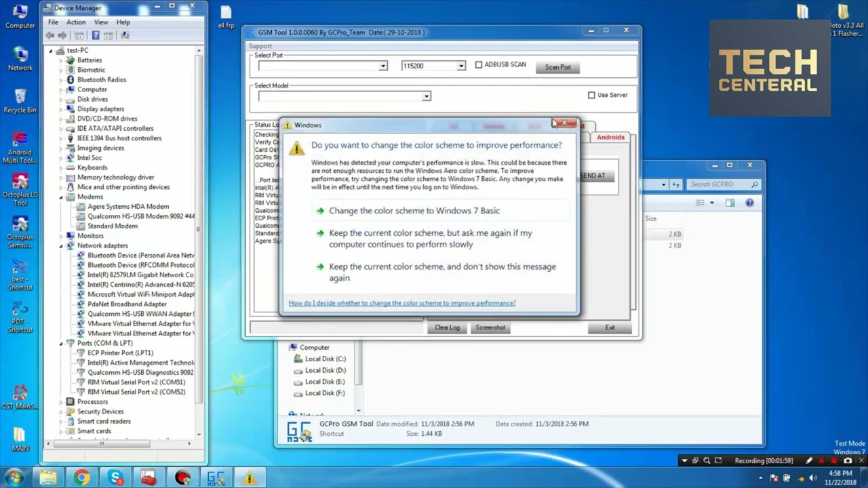Enable the ADBUSB SCAN checkbox
The width and height of the screenshot is (868, 488).
point(479,65)
